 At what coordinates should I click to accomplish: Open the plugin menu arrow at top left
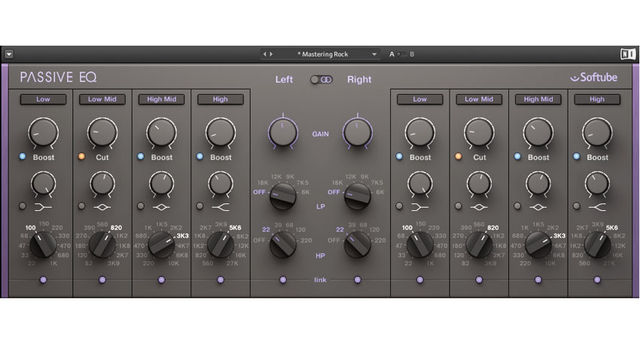tap(9, 54)
